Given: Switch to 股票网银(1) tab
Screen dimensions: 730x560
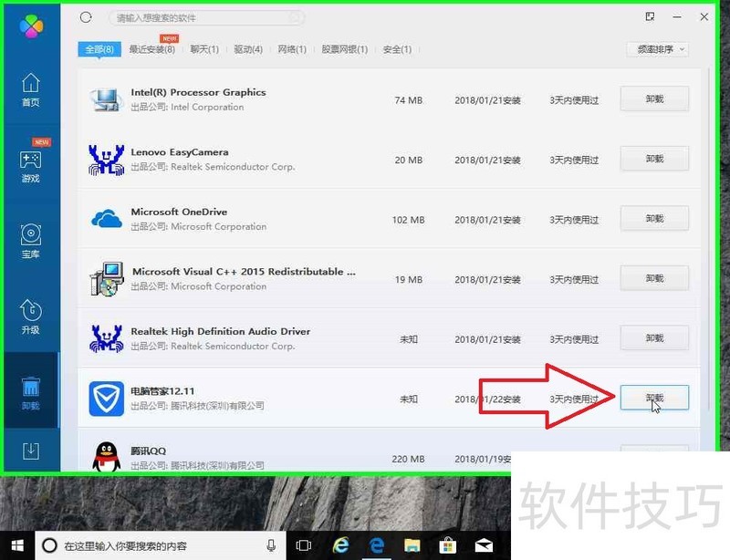Looking at the screenshot, I should (x=345, y=49).
